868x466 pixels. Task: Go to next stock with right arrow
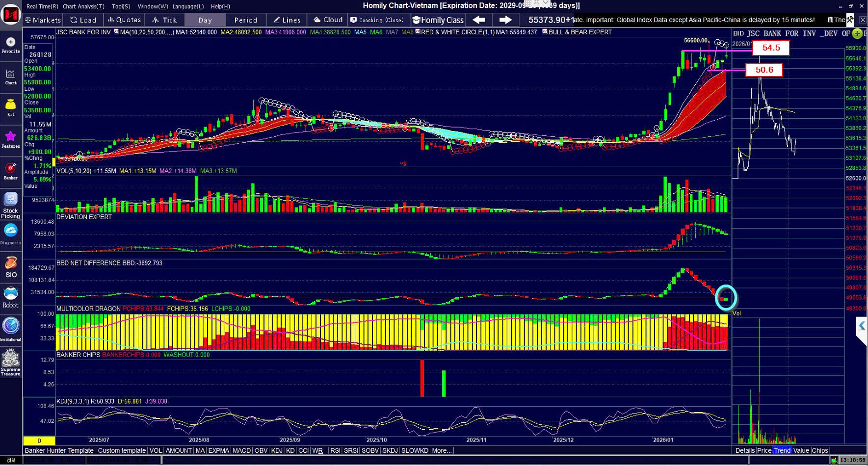(x=505, y=20)
